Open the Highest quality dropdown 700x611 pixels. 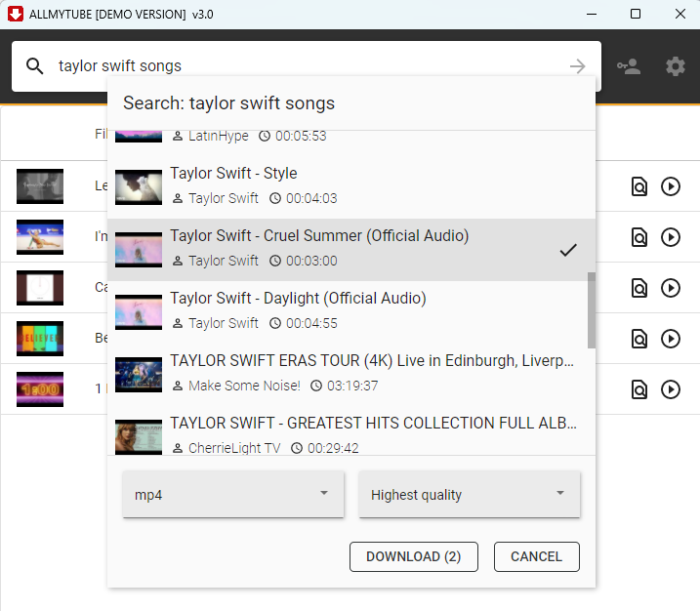pyautogui.click(x=470, y=495)
